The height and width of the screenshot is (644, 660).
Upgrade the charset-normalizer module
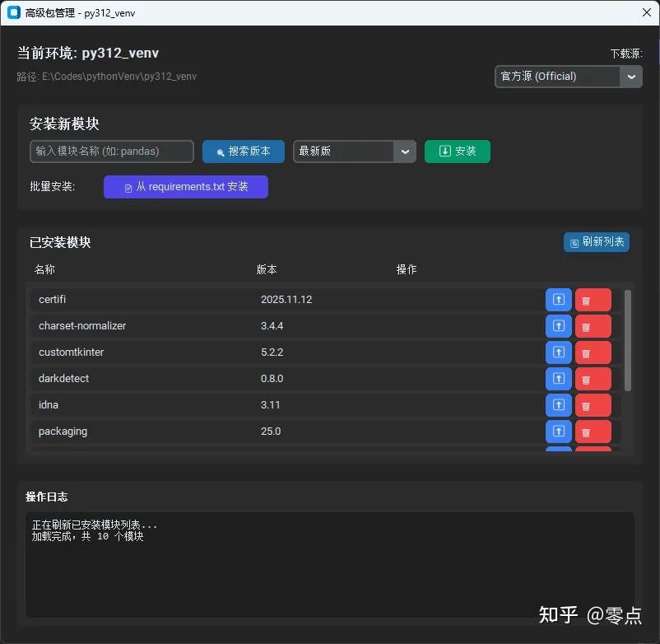coord(558,326)
